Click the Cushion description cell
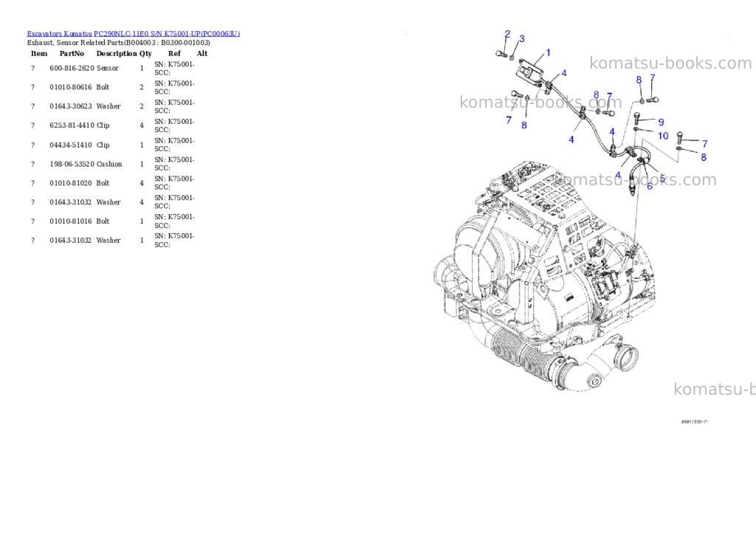 109,165
